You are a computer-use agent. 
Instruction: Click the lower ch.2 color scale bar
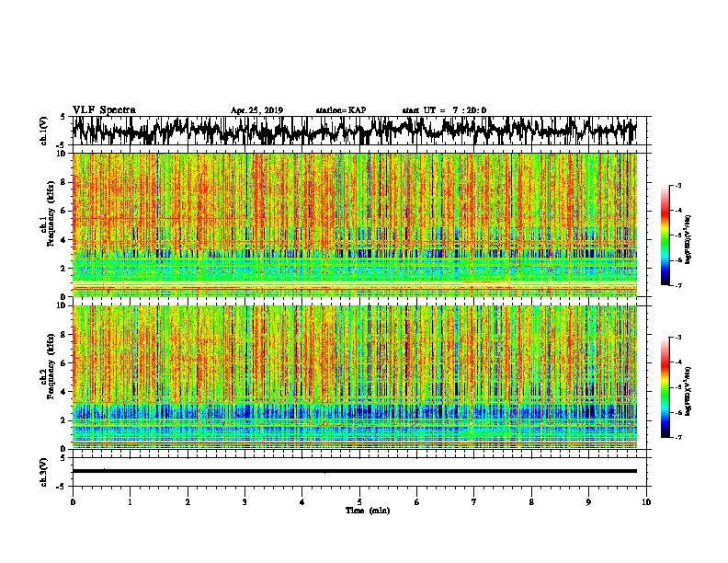[x=665, y=387]
